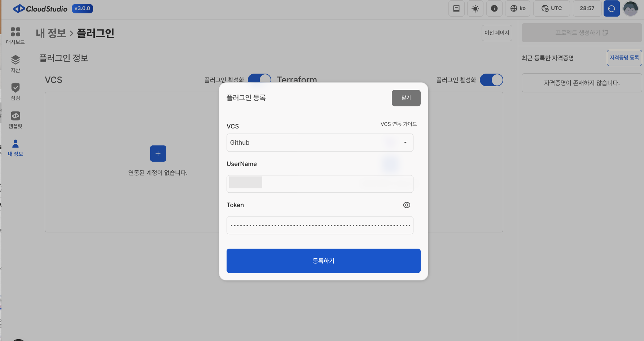This screenshot has height=341, width=644.
Task: Click the blue session refresh icon
Action: [611, 9]
